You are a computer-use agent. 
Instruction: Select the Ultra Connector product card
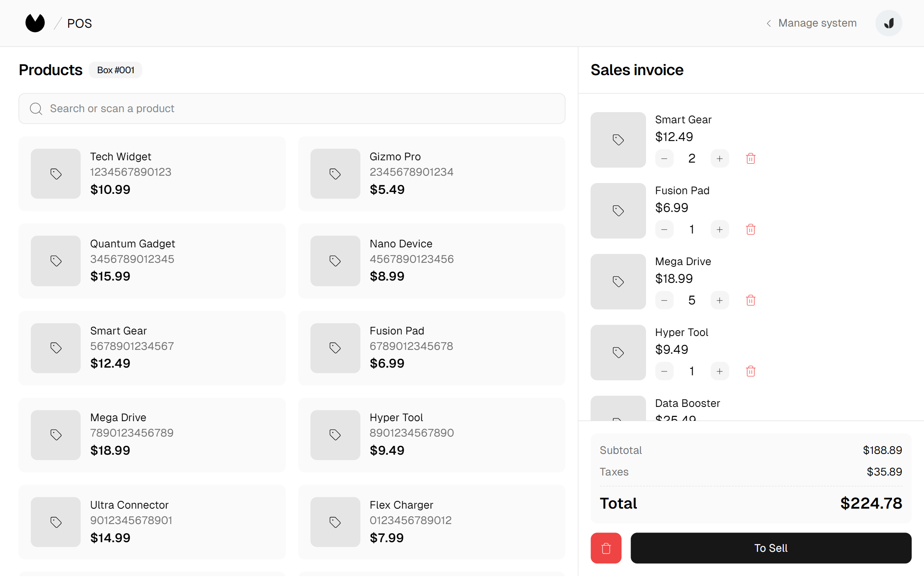point(152,522)
